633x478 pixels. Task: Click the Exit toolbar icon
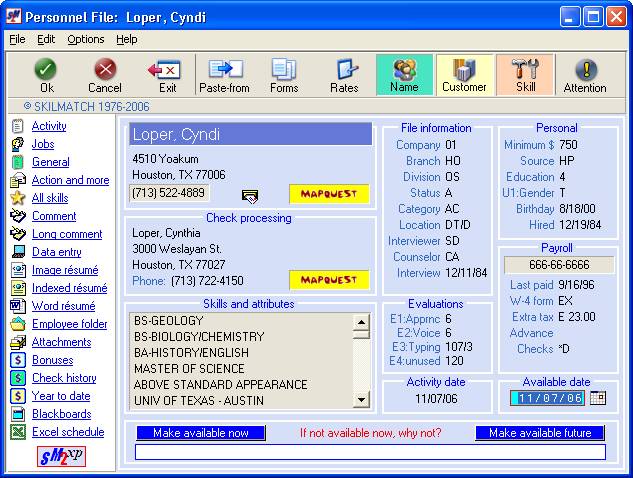coord(164,70)
